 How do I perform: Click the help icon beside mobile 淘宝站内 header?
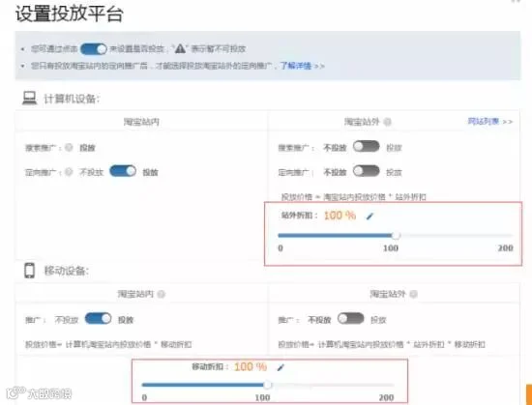162,294
